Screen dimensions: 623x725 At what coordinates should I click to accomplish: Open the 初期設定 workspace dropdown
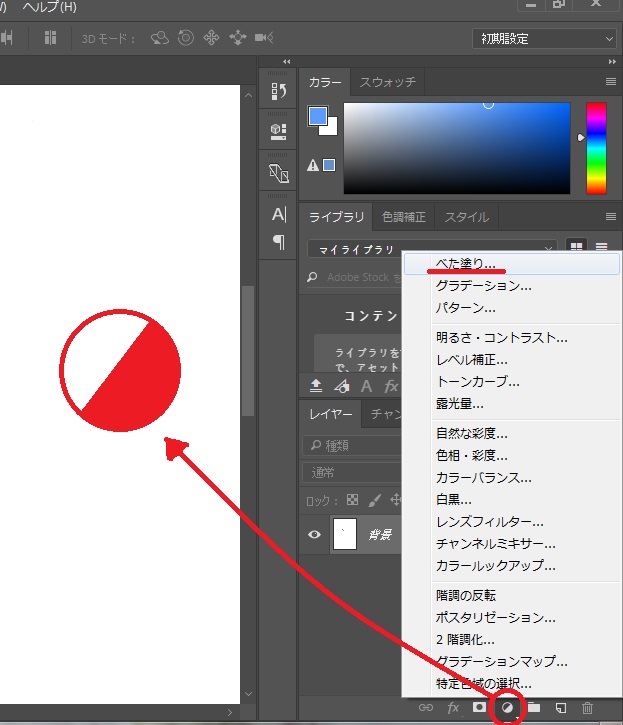pyautogui.click(x=544, y=38)
